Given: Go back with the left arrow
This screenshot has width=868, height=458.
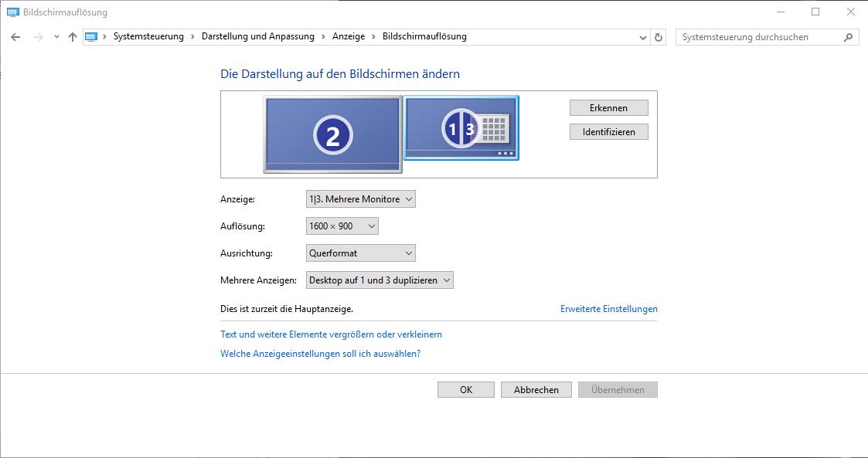Looking at the screenshot, I should pyautogui.click(x=15, y=37).
